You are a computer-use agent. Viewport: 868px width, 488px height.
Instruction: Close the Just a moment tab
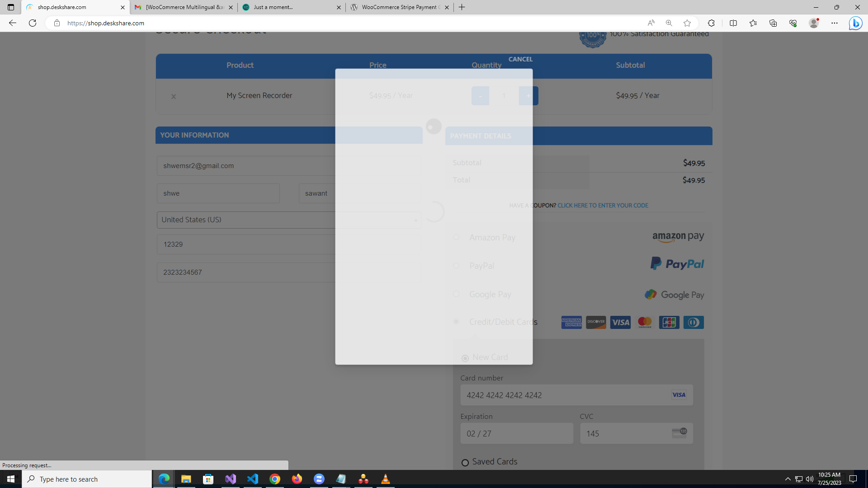tap(339, 7)
